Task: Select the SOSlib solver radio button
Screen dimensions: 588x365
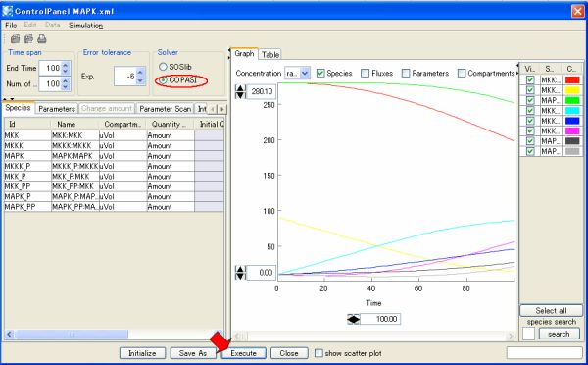Action: pos(163,67)
